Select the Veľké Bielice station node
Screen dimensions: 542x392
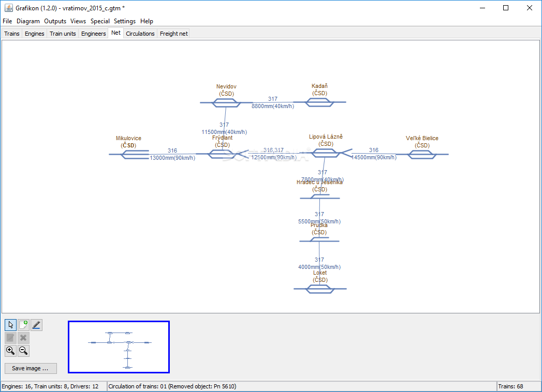[x=422, y=155]
